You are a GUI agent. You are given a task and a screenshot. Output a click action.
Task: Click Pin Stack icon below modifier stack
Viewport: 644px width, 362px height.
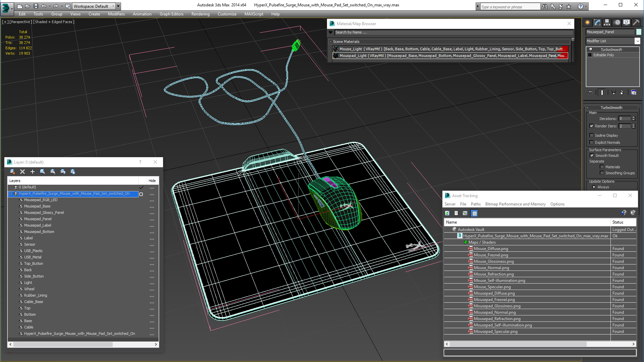pos(590,93)
